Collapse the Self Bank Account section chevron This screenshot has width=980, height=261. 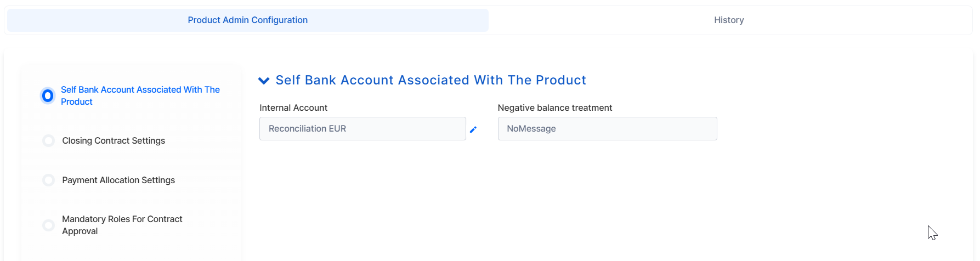pos(264,81)
